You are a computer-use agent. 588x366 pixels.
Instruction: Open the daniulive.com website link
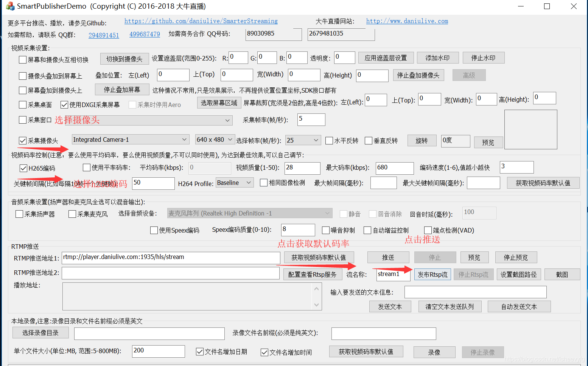(407, 21)
